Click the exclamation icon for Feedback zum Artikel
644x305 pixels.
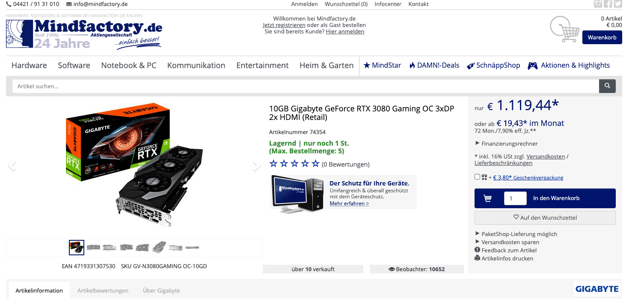[478, 250]
